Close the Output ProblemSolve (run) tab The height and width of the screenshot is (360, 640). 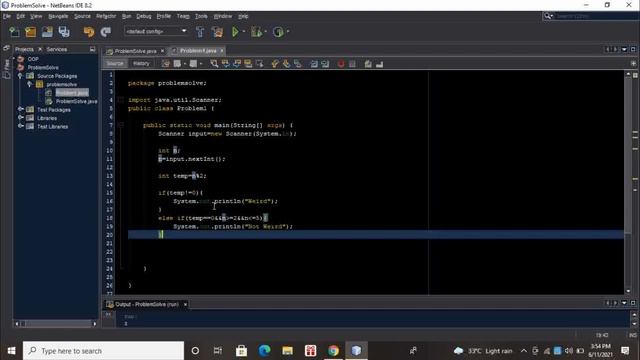tap(185, 304)
